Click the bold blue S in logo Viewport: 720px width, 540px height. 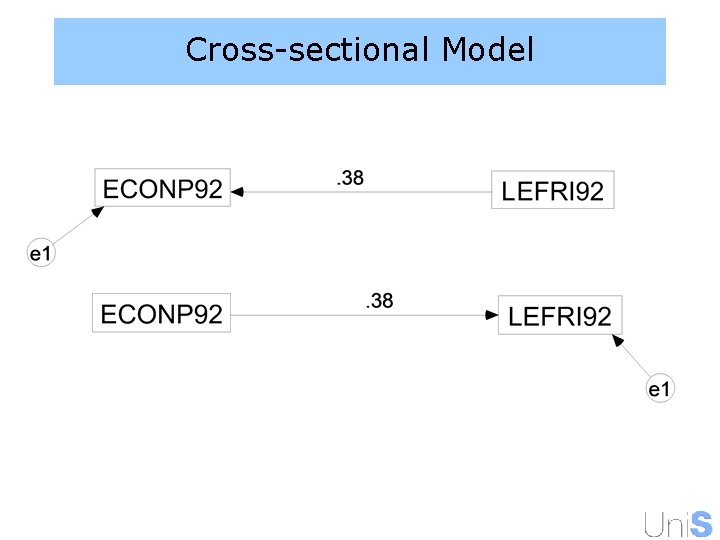pyautogui.click(x=701, y=524)
